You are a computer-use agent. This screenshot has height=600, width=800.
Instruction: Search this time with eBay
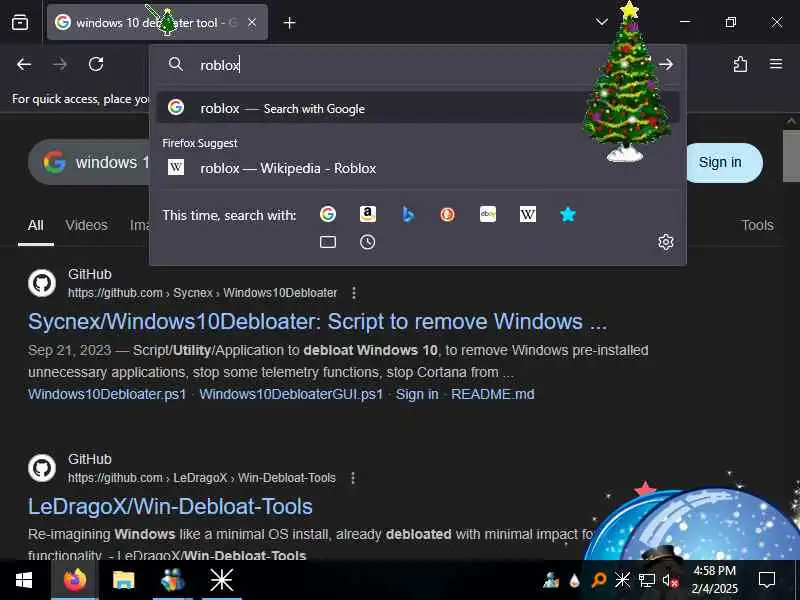(488, 214)
